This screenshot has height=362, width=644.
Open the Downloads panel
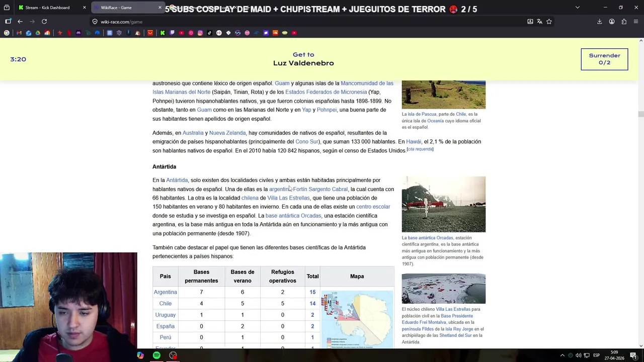(x=599, y=22)
